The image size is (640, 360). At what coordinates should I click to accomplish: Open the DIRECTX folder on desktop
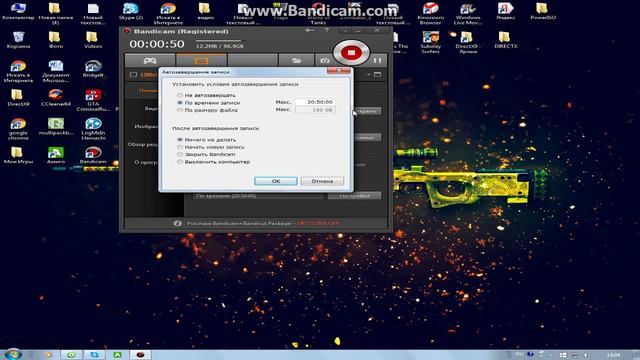pos(505,40)
